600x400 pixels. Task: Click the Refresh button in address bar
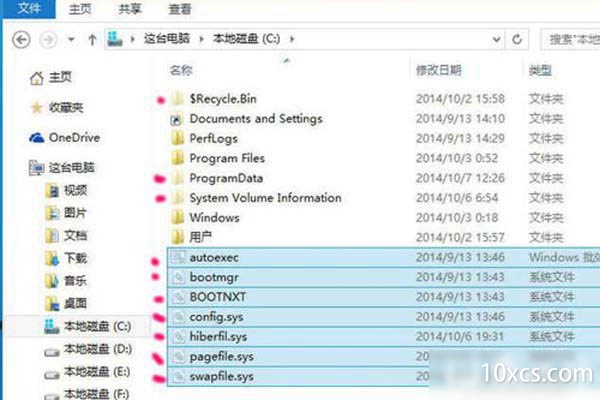click(x=517, y=41)
